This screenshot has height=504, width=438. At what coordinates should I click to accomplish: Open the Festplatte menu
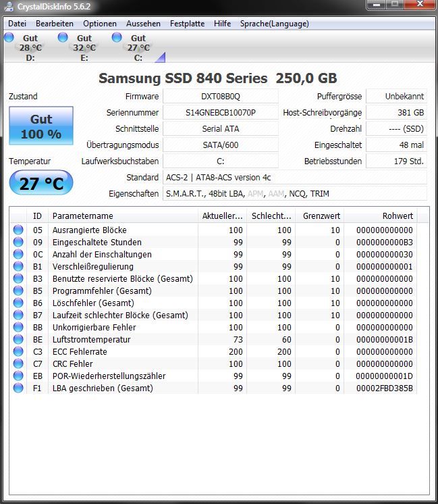pos(187,24)
